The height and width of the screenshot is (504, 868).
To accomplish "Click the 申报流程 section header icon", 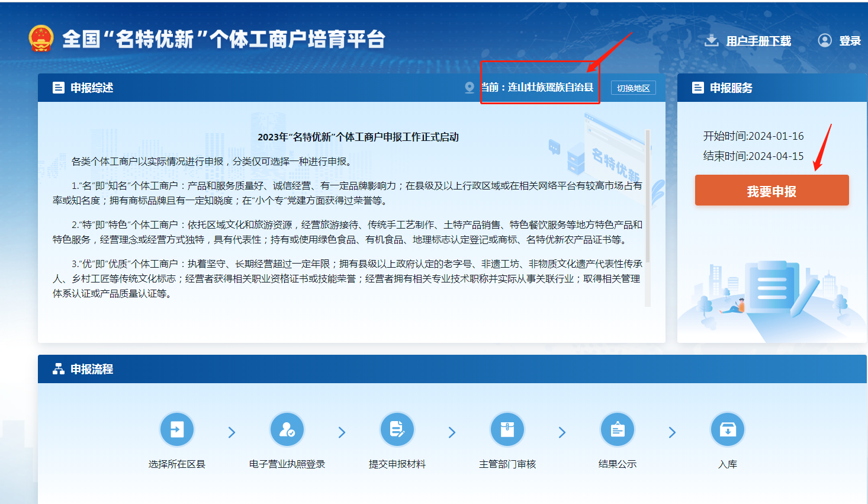I will pos(59,369).
